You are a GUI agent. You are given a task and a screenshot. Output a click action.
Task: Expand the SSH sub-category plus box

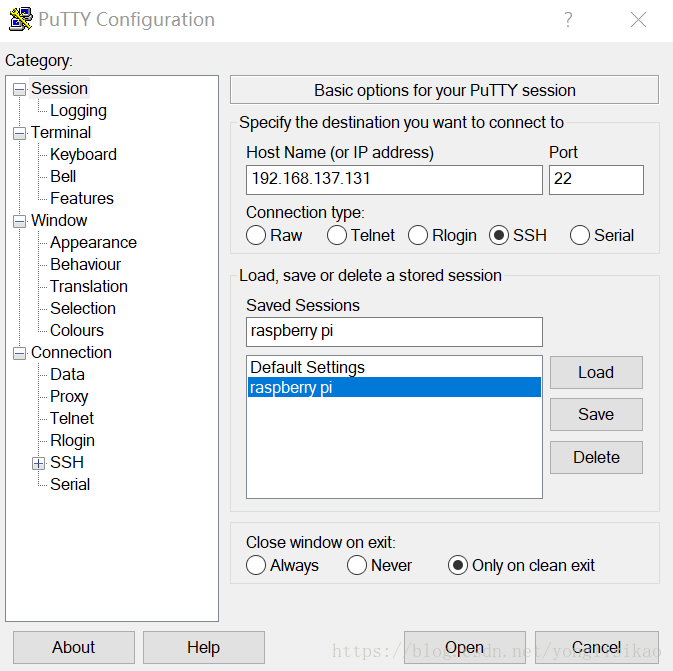(x=39, y=463)
